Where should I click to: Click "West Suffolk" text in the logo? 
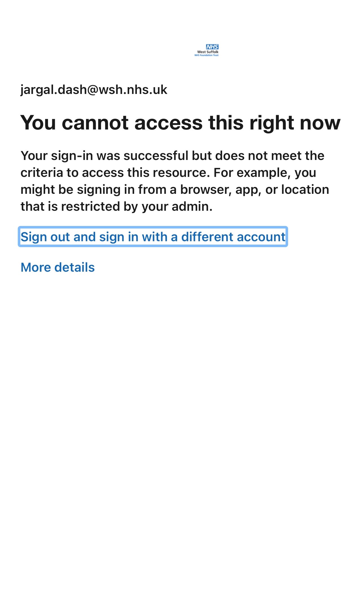click(x=208, y=52)
